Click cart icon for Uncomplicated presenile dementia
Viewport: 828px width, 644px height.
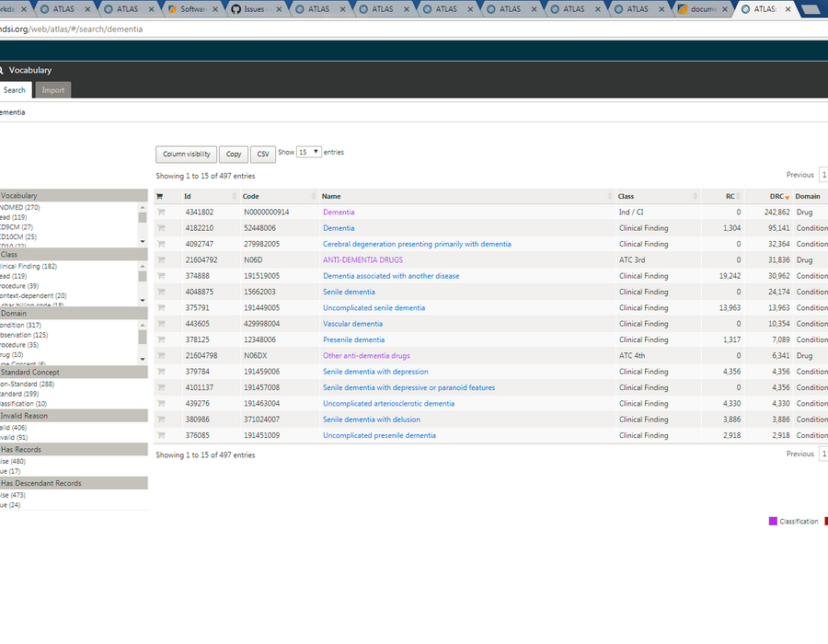161,435
